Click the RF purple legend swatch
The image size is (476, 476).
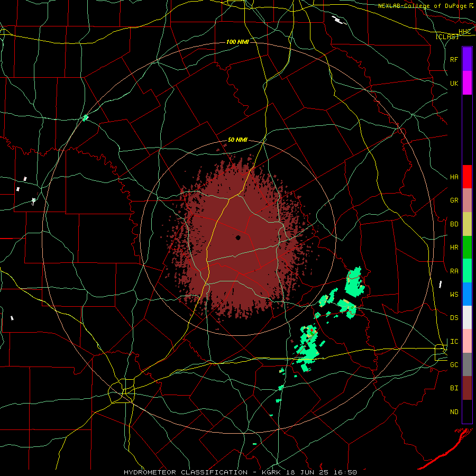pyautogui.click(x=467, y=59)
